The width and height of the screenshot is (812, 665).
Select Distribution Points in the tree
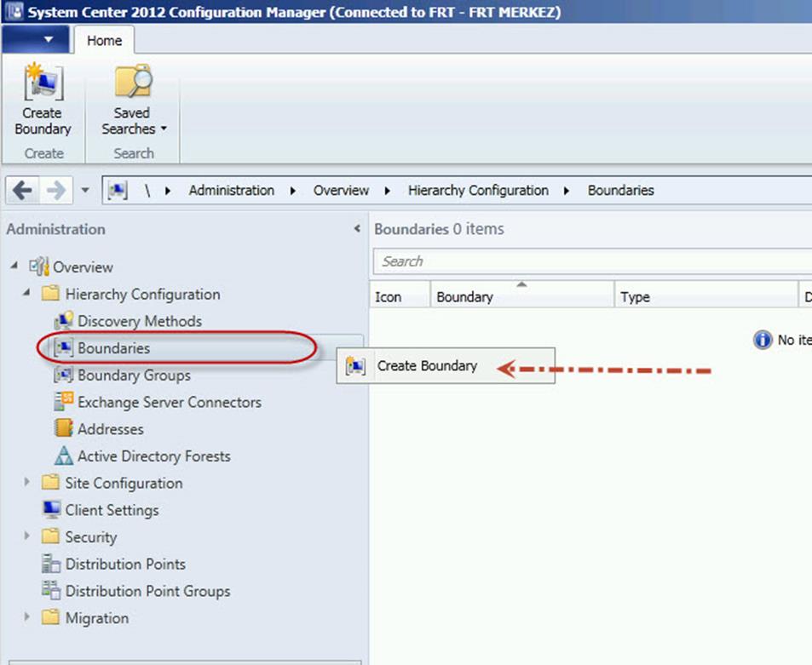coord(125,564)
